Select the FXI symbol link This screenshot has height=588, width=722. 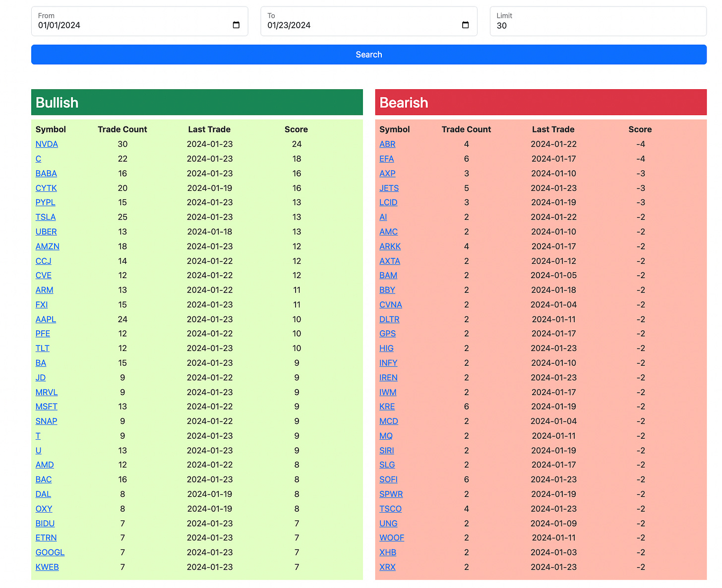point(42,305)
